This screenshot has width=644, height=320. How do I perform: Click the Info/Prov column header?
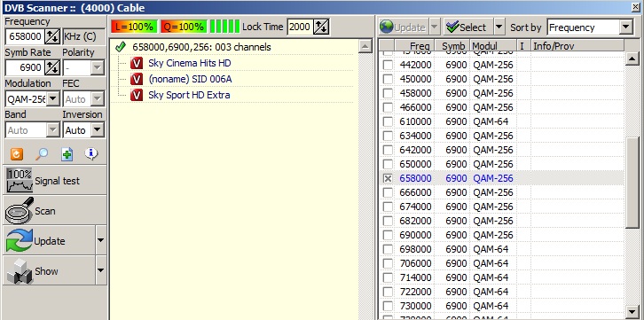[577, 45]
